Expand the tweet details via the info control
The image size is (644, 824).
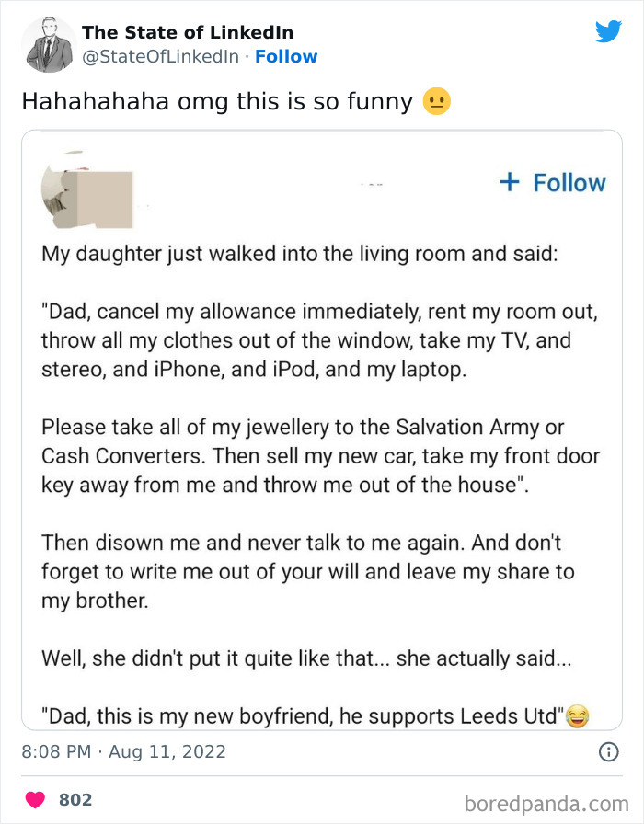point(609,752)
